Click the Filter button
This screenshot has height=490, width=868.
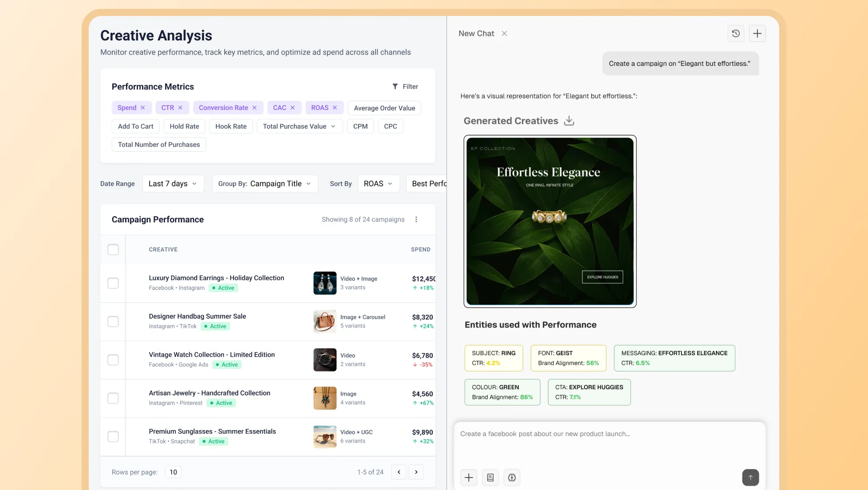(x=405, y=87)
